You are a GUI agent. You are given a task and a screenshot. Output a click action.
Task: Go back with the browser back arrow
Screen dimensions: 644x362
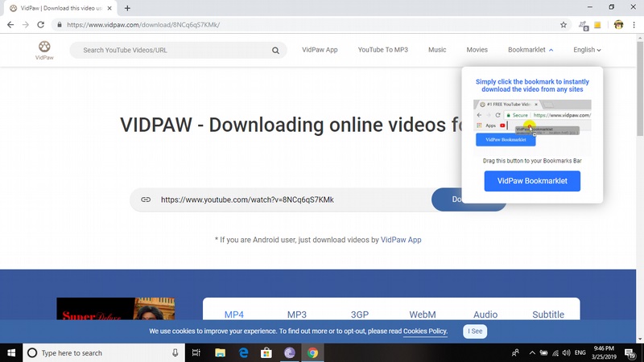click(x=10, y=25)
